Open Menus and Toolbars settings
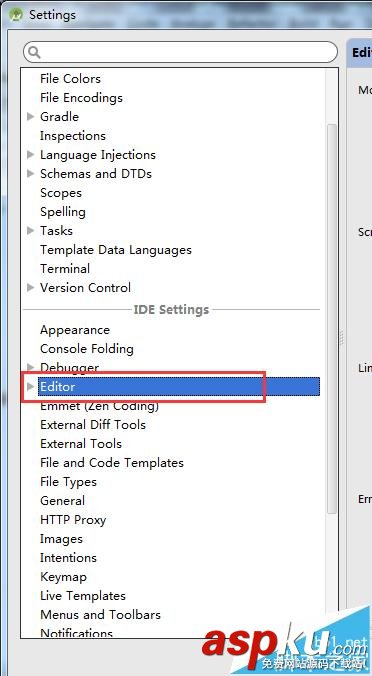This screenshot has width=372, height=676. pos(100,615)
